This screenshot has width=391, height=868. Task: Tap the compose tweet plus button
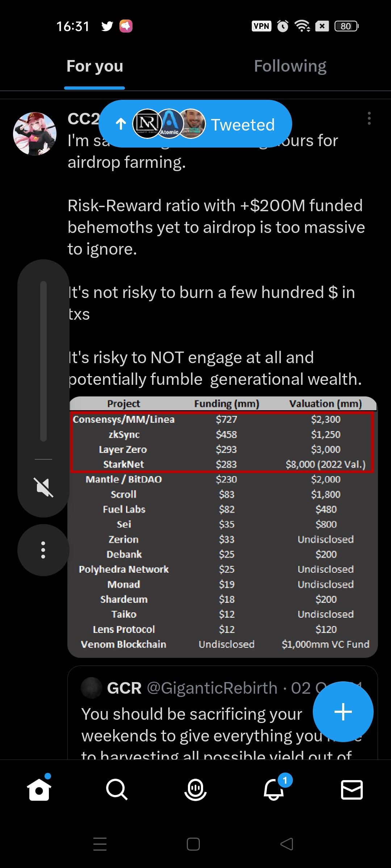point(343,711)
